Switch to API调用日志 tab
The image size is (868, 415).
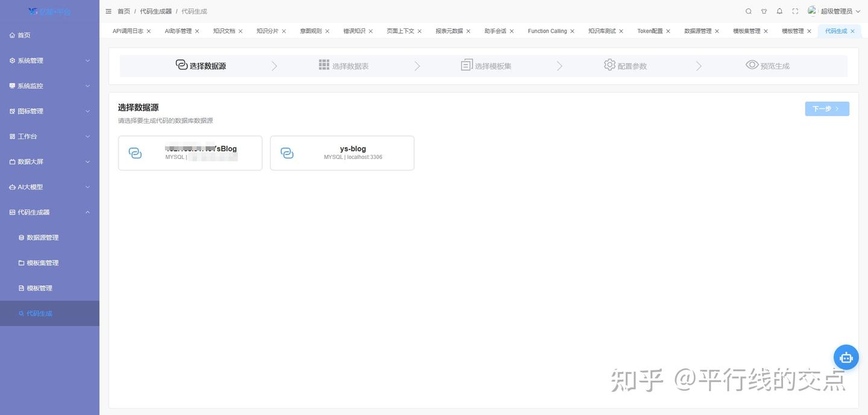128,31
